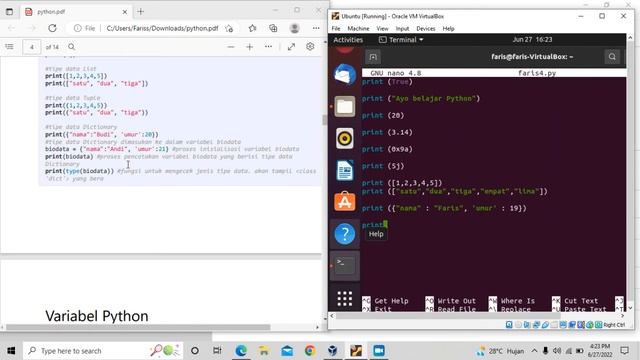Show hidden system tray icons chevron
Viewport: 640px width, 360px height.
click(x=534, y=351)
